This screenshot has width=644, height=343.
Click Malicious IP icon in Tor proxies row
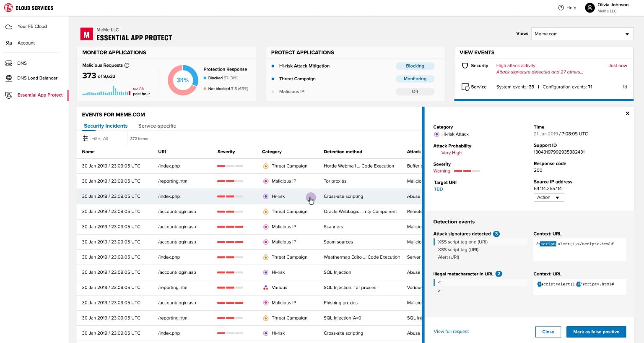pos(265,181)
